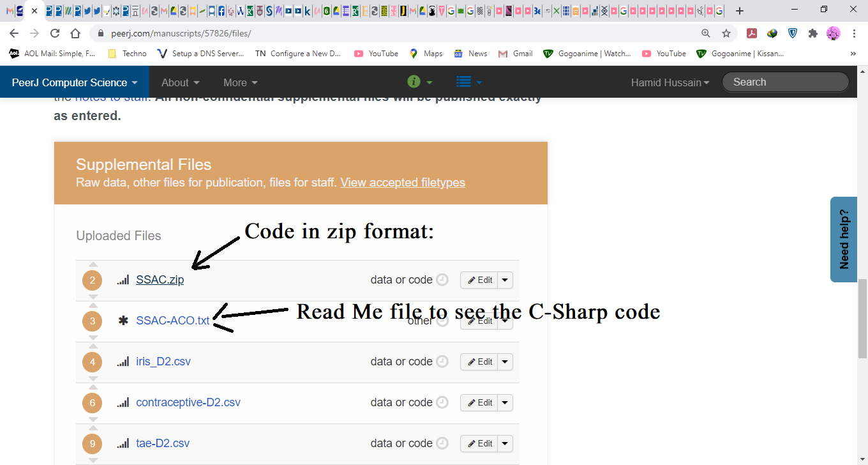Click the browser home icon
This screenshot has width=868, height=465.
75,33
